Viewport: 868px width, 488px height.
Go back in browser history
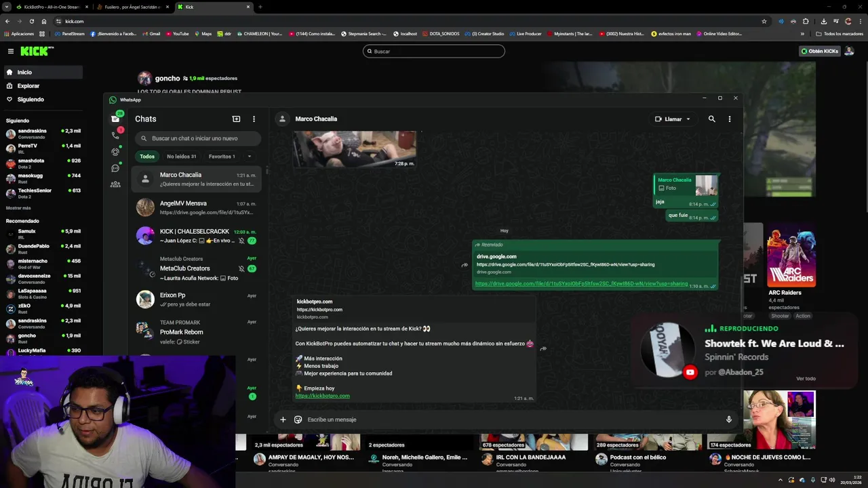(7, 21)
